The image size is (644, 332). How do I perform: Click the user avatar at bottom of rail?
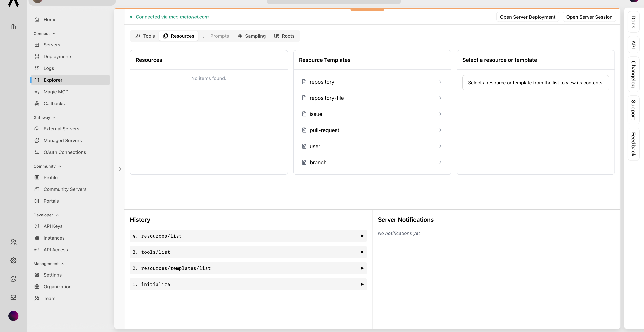tap(13, 316)
